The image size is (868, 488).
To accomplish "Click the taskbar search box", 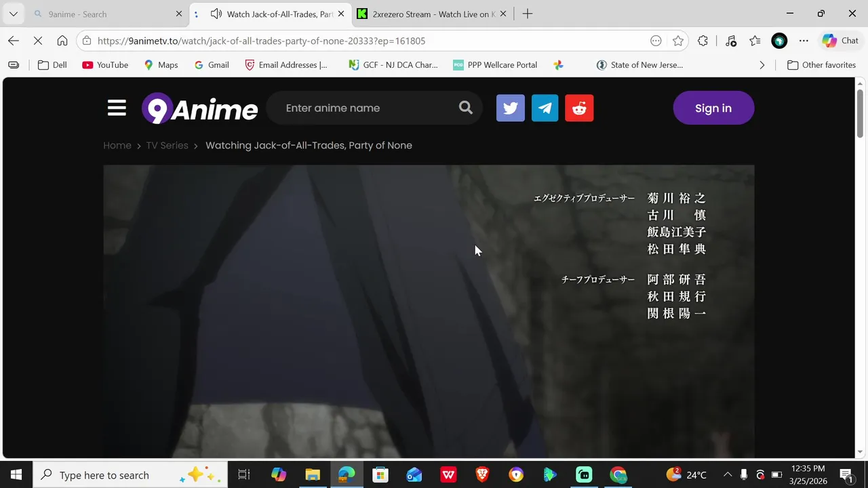I will coord(130,474).
